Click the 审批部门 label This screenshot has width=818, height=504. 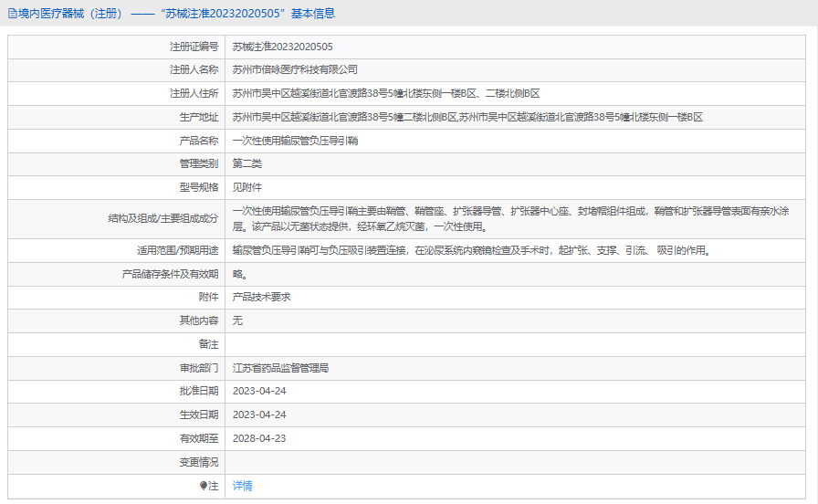pyautogui.click(x=199, y=368)
